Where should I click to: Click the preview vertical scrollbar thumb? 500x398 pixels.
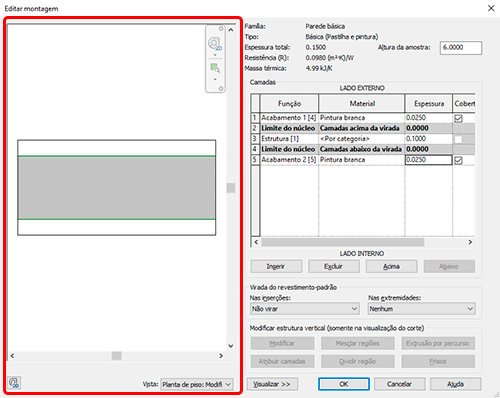point(231,188)
